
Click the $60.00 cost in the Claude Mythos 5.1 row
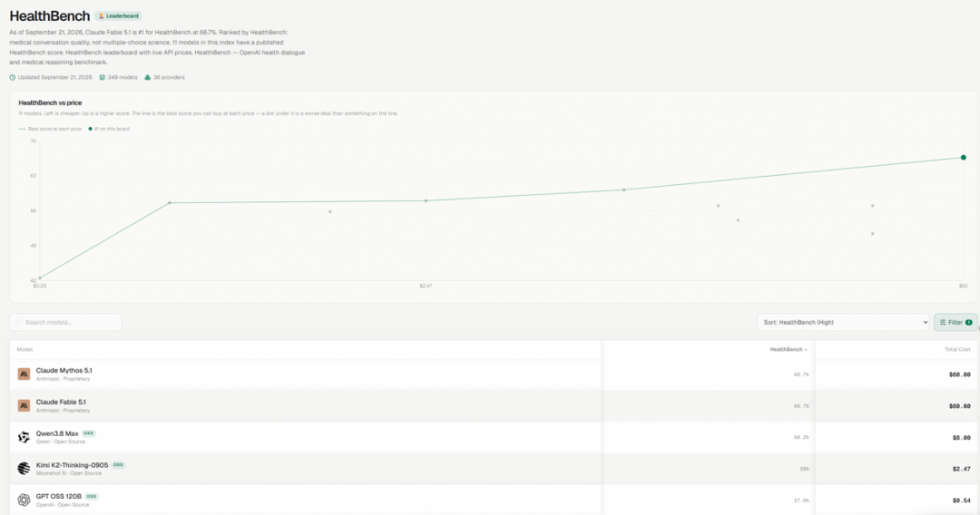click(x=959, y=374)
